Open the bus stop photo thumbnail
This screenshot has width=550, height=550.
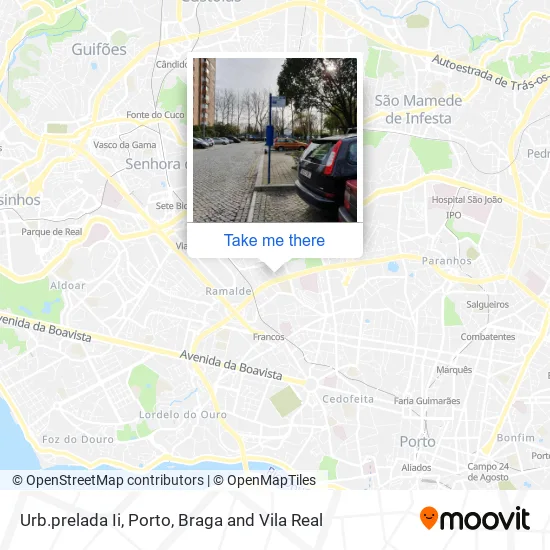tap(275, 140)
